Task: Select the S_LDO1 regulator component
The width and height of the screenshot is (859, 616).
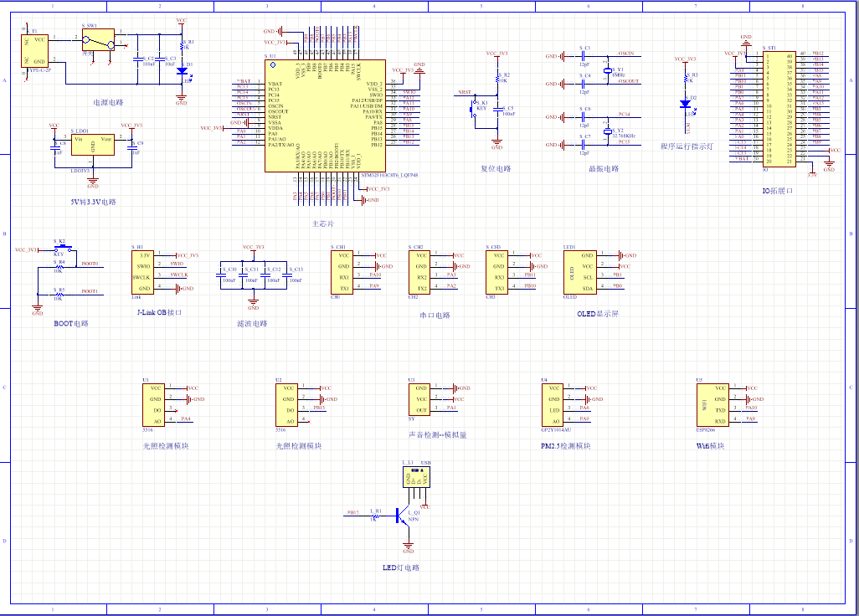Action: pos(93,145)
